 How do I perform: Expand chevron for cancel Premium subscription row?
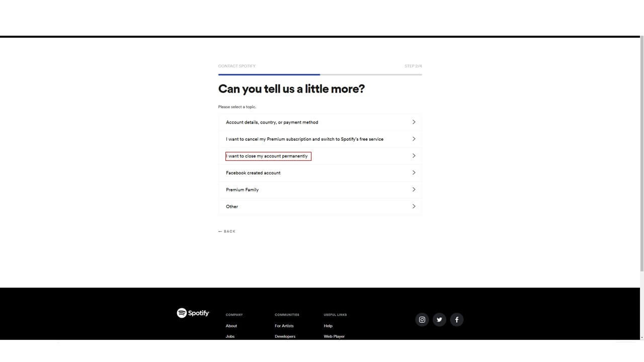414,139
